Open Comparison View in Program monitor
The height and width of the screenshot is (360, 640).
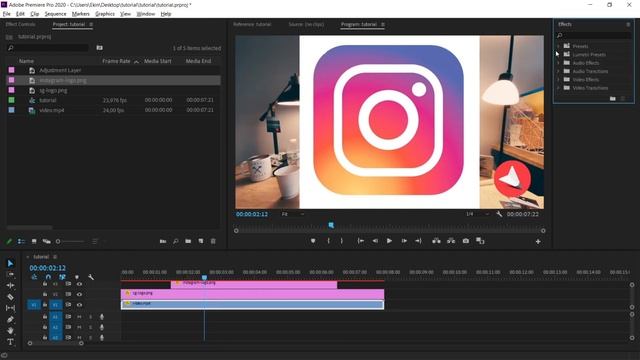click(x=480, y=241)
